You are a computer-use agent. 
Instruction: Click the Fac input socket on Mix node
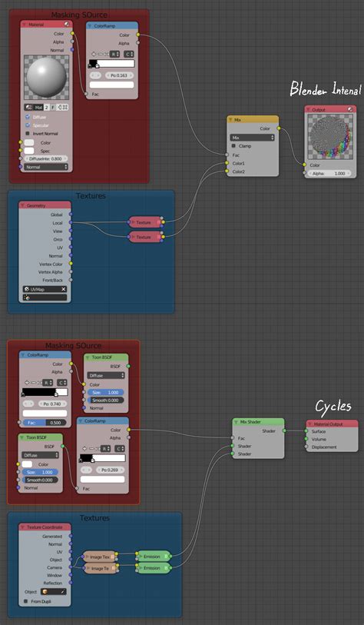[x=227, y=155]
